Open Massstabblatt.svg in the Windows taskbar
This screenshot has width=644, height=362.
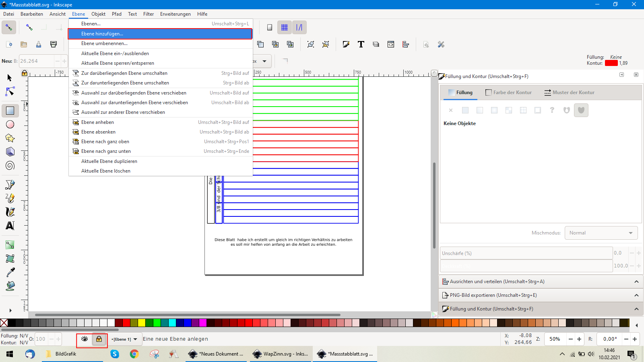345,354
